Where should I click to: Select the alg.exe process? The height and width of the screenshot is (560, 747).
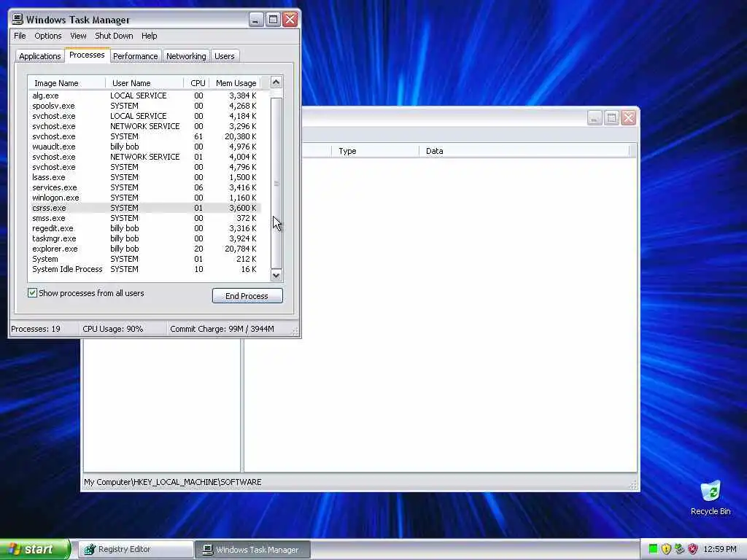point(144,96)
